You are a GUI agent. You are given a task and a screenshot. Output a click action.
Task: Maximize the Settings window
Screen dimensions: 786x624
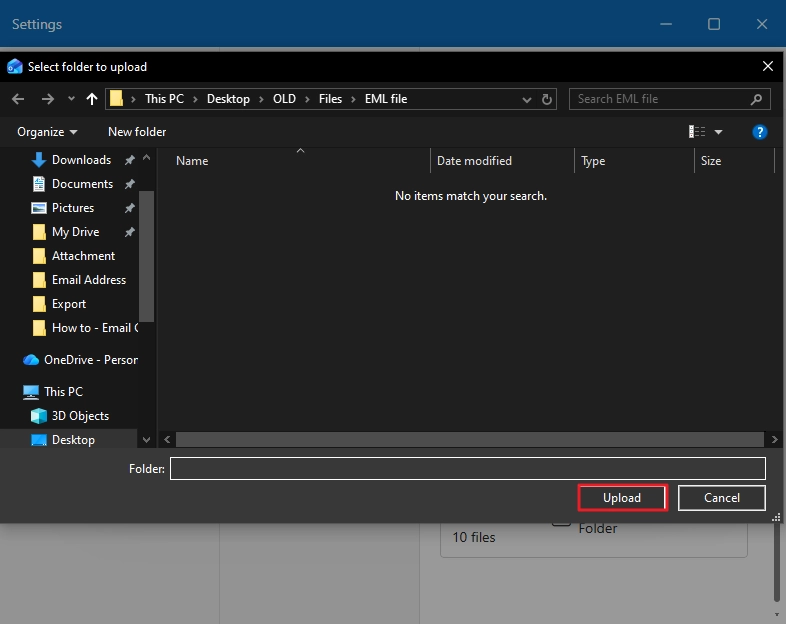(x=714, y=24)
